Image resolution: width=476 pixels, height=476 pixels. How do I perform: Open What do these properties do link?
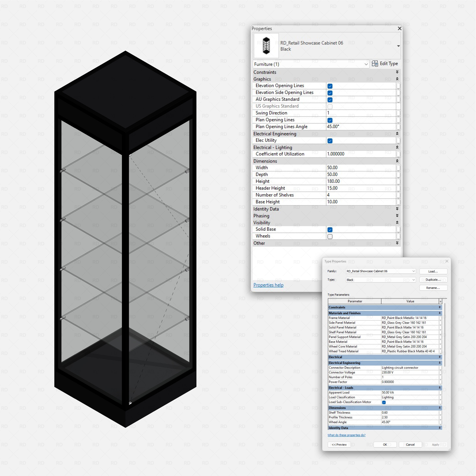tap(346, 435)
